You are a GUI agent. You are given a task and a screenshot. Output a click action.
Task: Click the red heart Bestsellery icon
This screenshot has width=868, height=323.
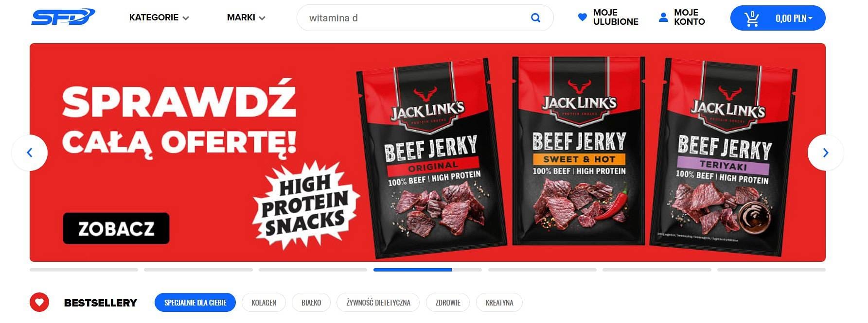pyautogui.click(x=39, y=302)
